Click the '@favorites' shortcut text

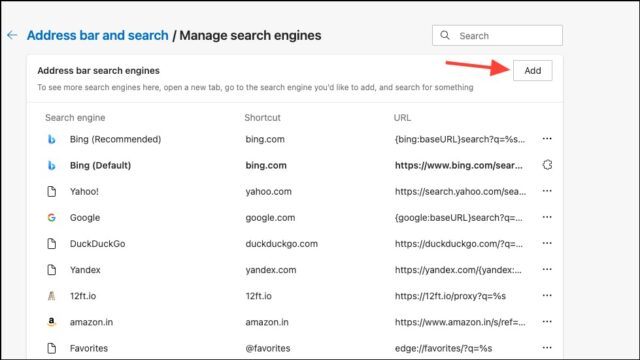268,348
